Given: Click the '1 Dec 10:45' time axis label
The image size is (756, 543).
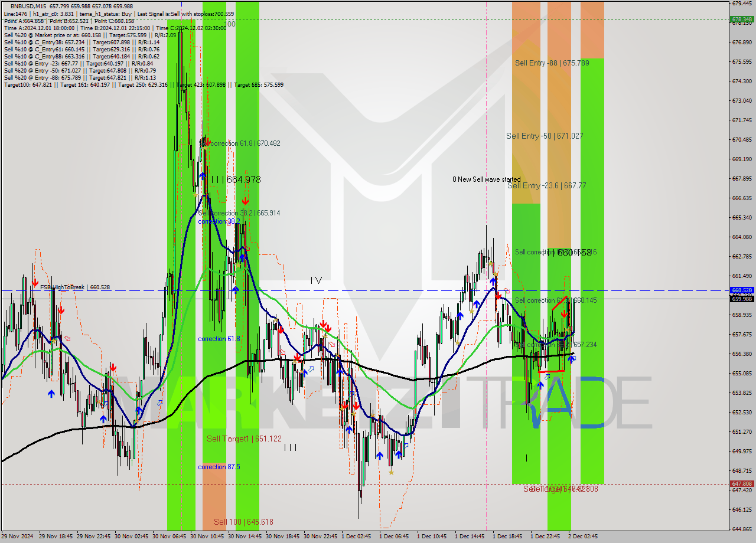Looking at the screenshot, I should pos(432,537).
